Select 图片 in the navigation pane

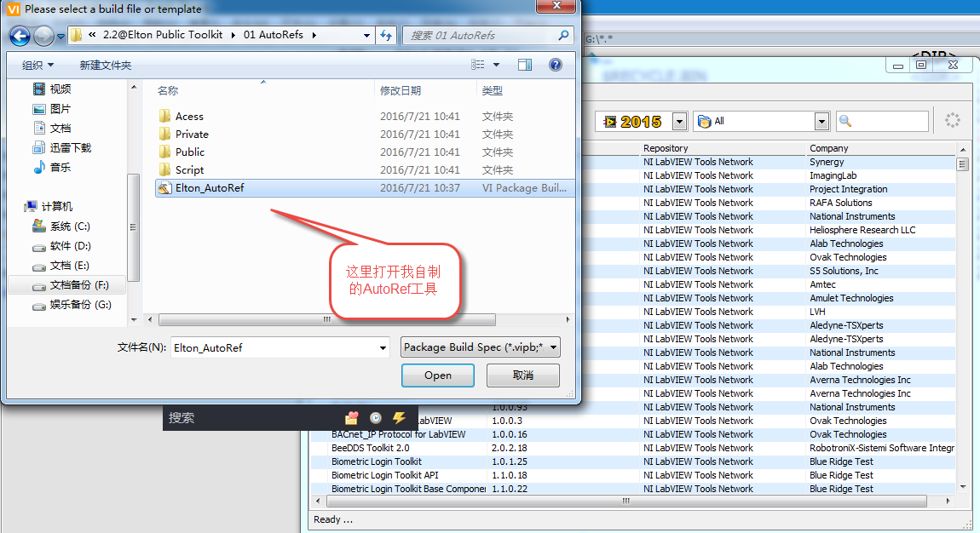click(x=52, y=109)
